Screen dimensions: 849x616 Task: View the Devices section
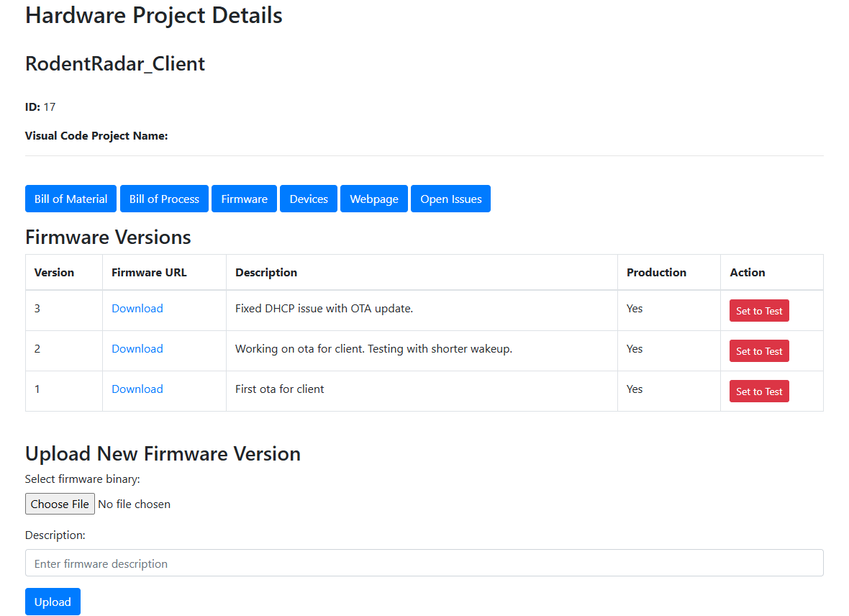tap(308, 199)
